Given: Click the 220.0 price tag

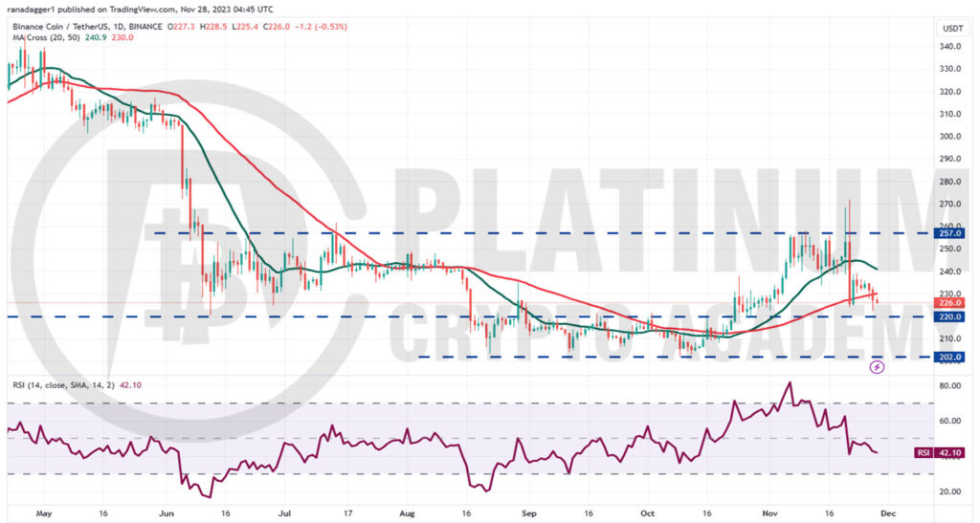Looking at the screenshot, I should click(950, 316).
